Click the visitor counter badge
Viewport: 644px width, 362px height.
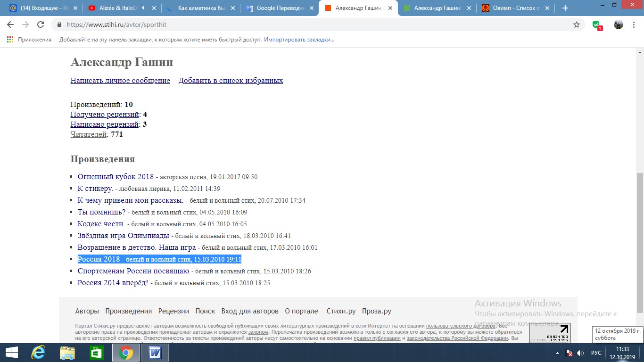(550, 333)
